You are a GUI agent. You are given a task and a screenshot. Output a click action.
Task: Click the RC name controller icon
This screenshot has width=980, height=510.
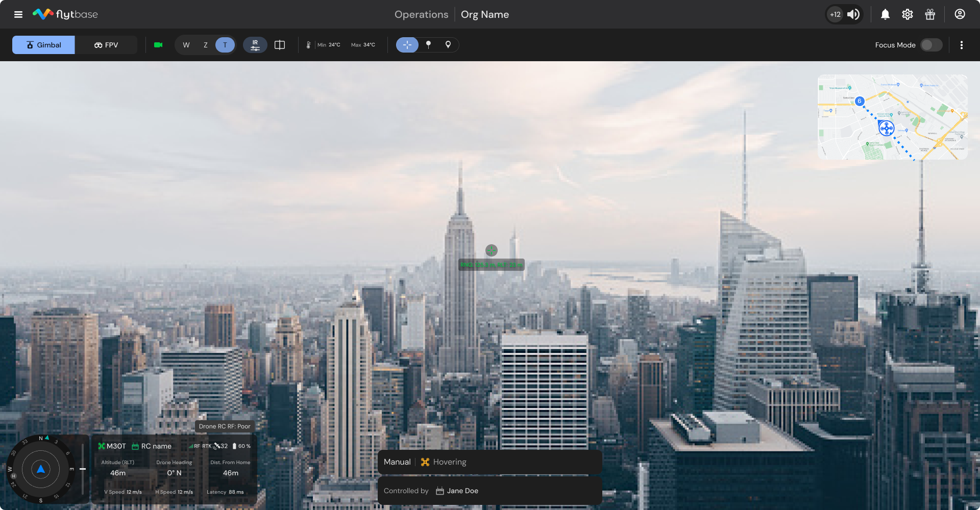(x=135, y=446)
